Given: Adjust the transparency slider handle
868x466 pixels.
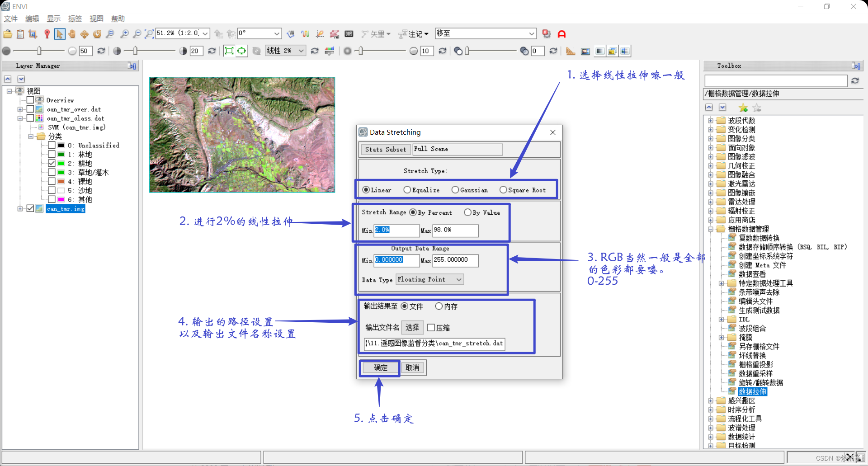Looking at the screenshot, I should (467, 51).
